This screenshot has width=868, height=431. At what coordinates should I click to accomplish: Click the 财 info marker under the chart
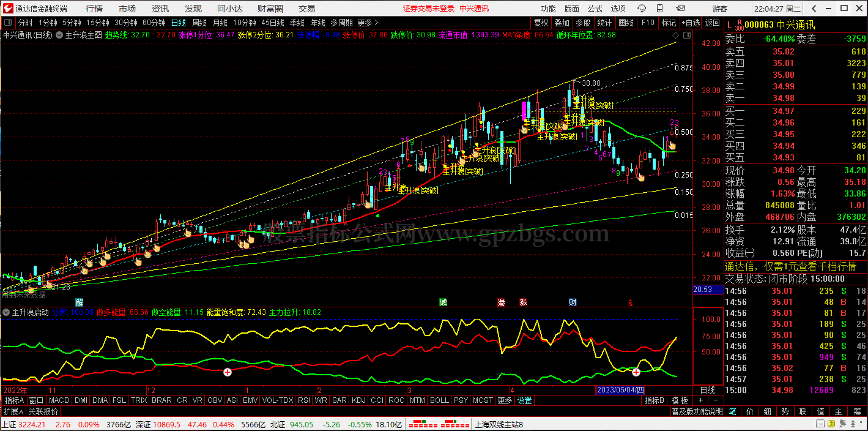click(x=573, y=302)
